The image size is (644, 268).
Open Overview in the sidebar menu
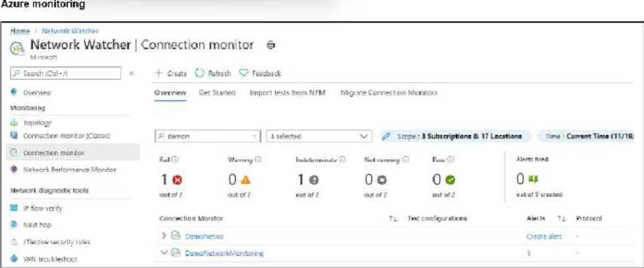click(x=37, y=93)
